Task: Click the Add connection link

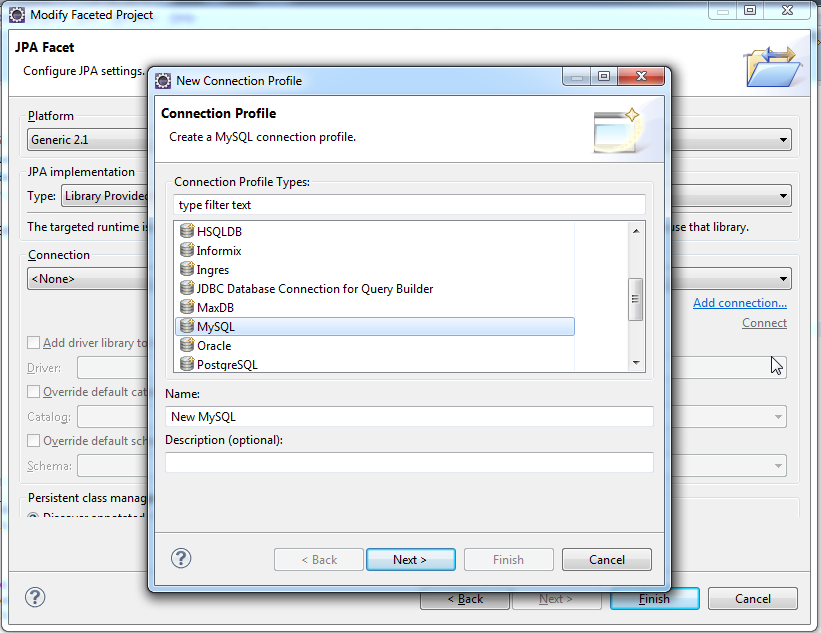Action: 739,303
